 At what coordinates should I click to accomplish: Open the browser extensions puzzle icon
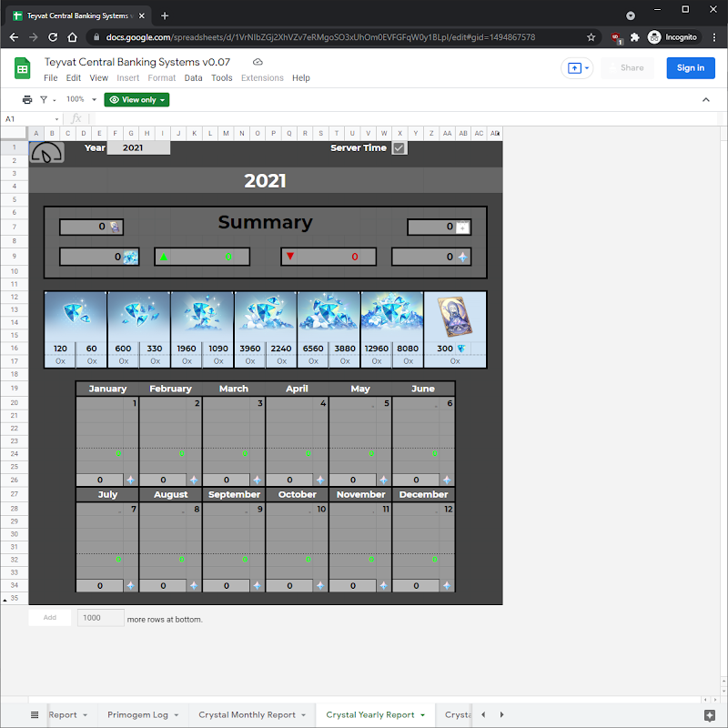pyautogui.click(x=634, y=37)
